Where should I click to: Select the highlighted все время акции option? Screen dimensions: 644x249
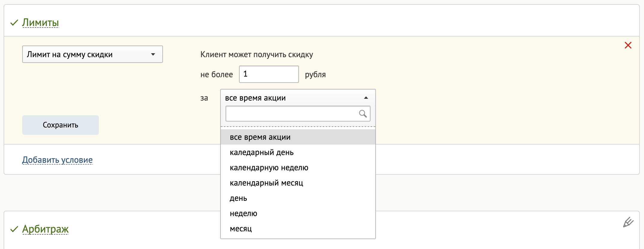coord(298,137)
